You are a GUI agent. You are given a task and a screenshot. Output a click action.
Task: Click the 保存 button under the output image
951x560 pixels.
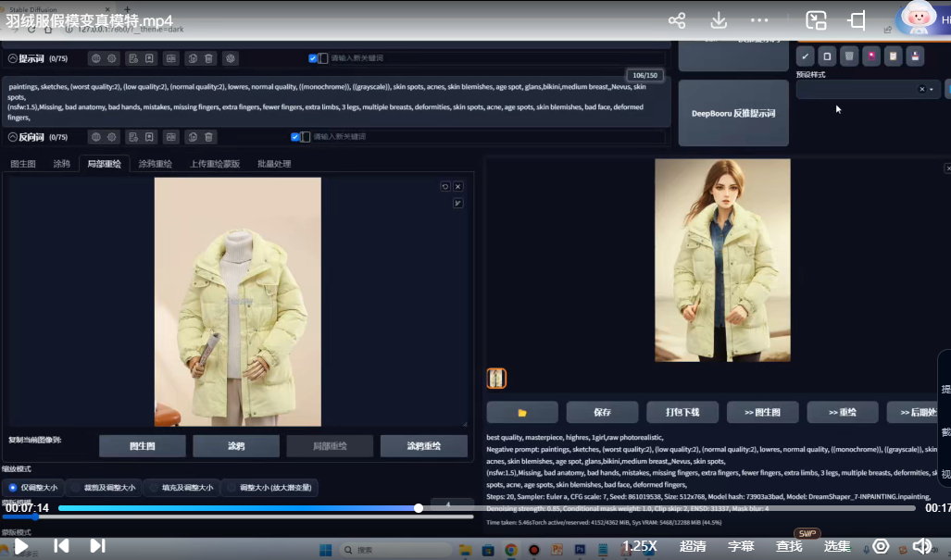pos(602,412)
